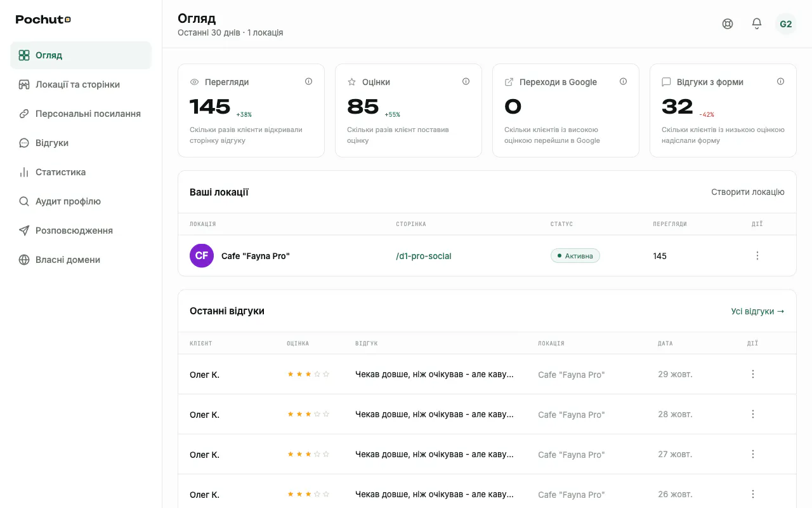Open actions menu for the 26 жовт. review
812x508 pixels.
(753, 494)
